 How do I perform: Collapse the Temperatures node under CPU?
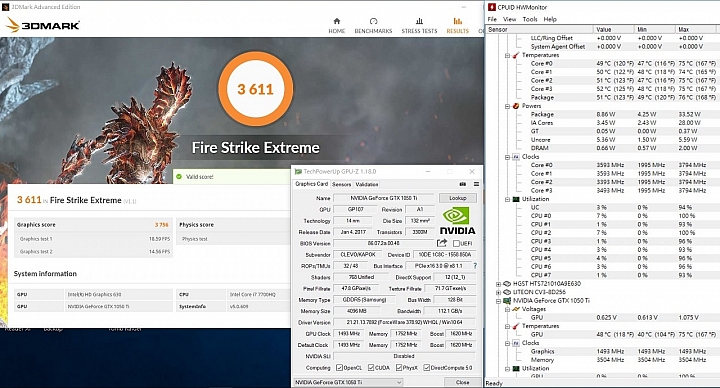click(507, 55)
